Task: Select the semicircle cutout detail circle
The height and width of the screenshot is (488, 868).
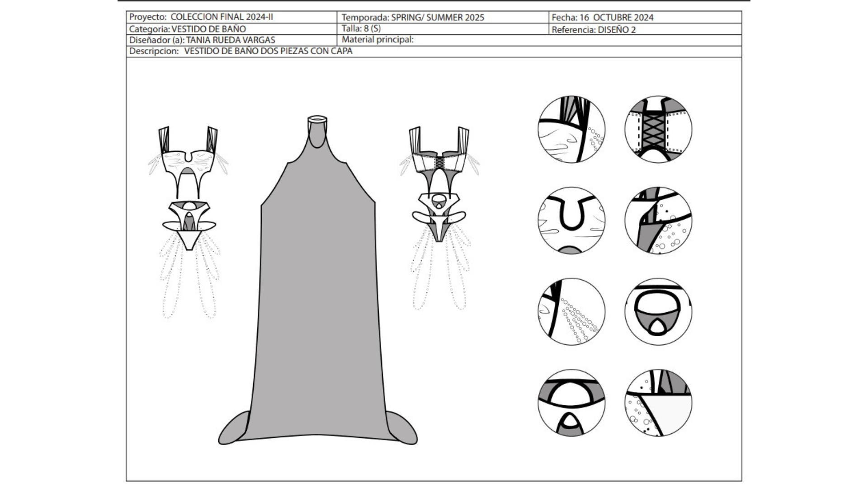Action: 571,403
